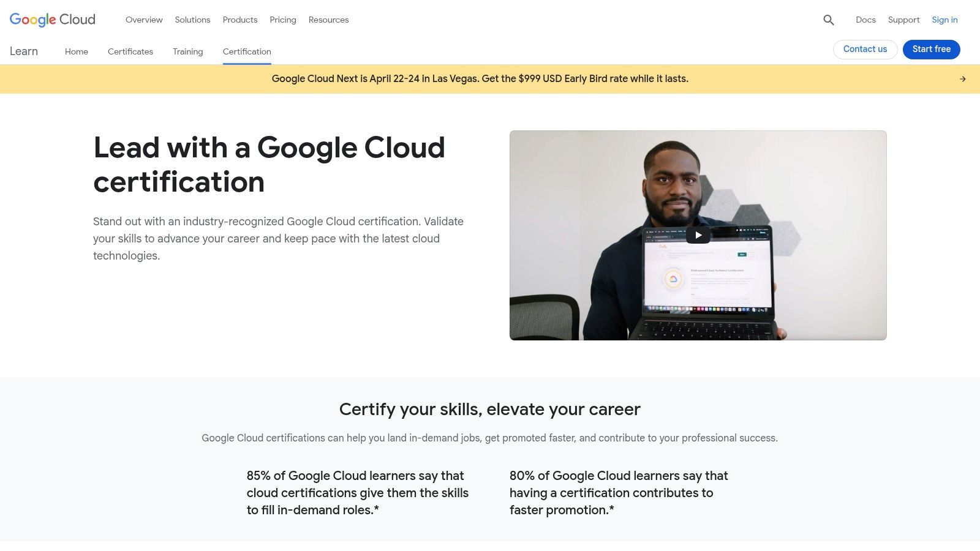The width and height of the screenshot is (980, 551).
Task: Click the banner arrow for Google Cloud Next
Action: pos(963,78)
